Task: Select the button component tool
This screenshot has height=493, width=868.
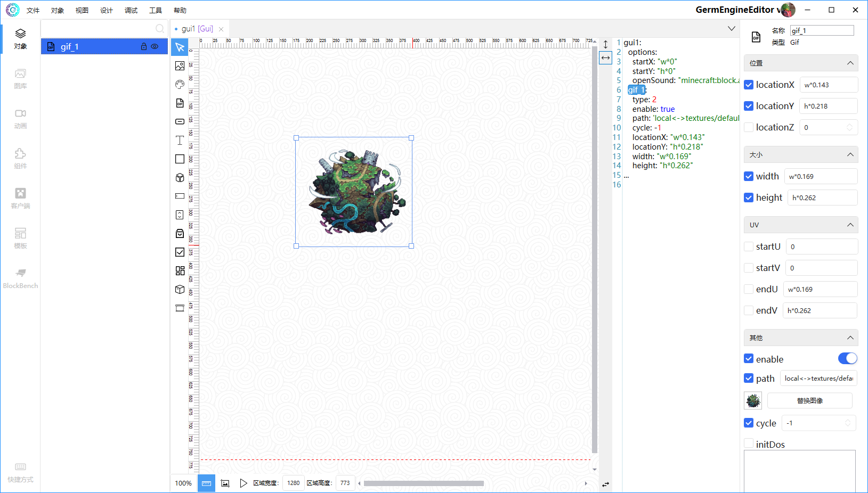Action: click(x=180, y=121)
